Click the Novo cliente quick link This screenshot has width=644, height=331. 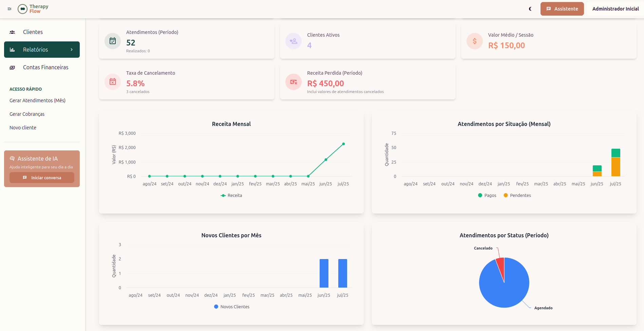[x=23, y=128]
